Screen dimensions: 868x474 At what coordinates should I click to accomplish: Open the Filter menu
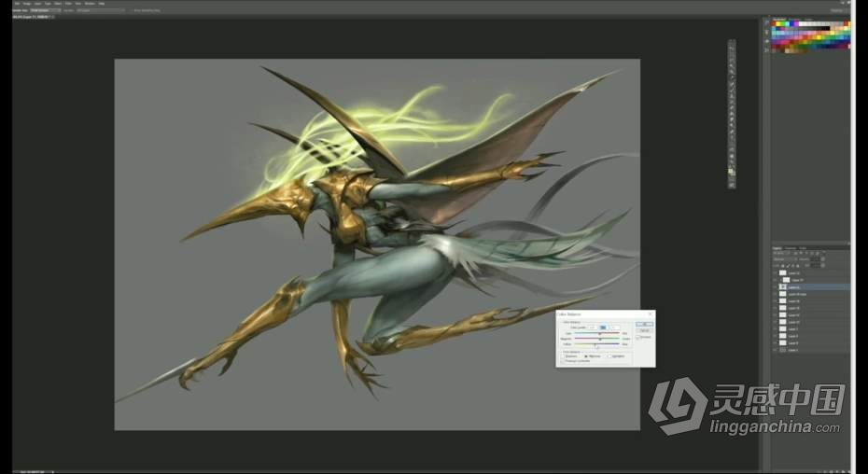click(68, 4)
